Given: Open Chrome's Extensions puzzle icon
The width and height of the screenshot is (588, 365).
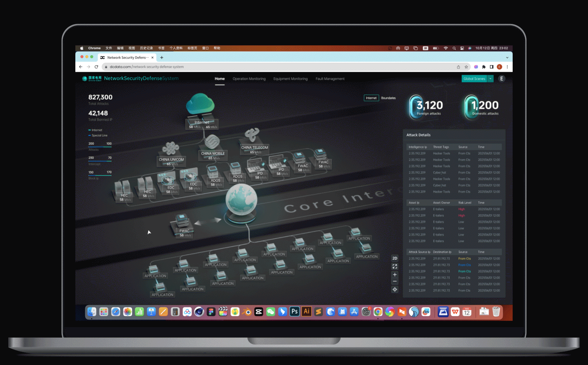Looking at the screenshot, I should click(484, 67).
